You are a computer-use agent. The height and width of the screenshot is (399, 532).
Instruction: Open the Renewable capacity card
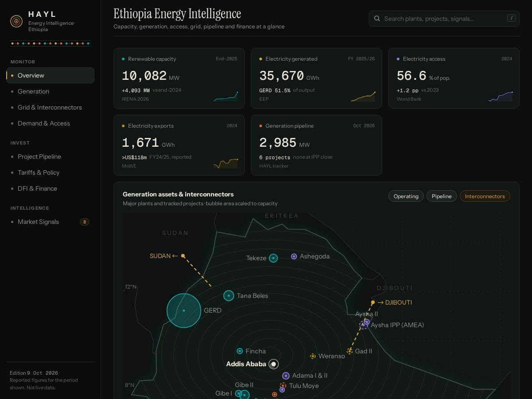point(179,78)
